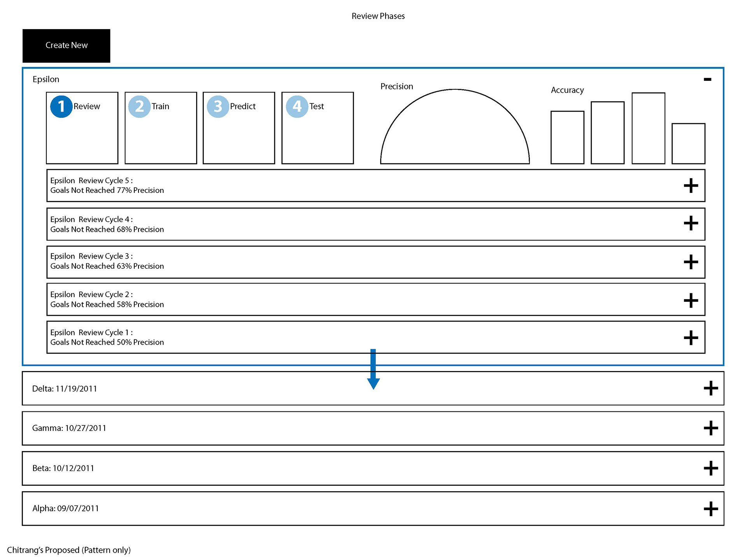Click the 'Beta: 10/12/2011' label

[x=63, y=468]
